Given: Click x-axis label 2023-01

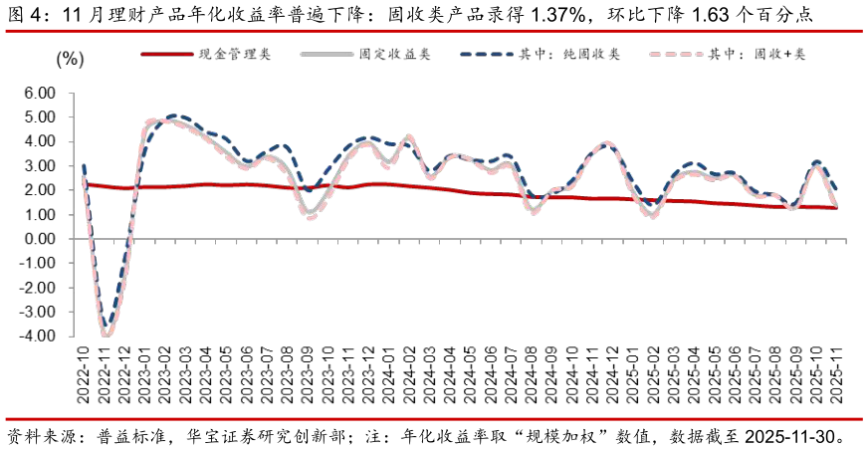Looking at the screenshot, I should click(x=145, y=375).
